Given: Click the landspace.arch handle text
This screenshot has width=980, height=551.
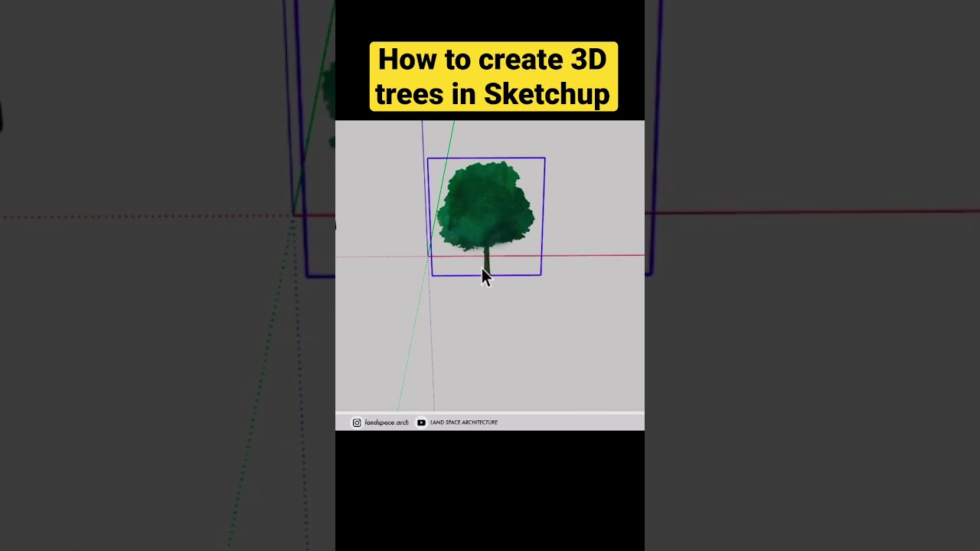Looking at the screenshot, I should pos(387,422).
